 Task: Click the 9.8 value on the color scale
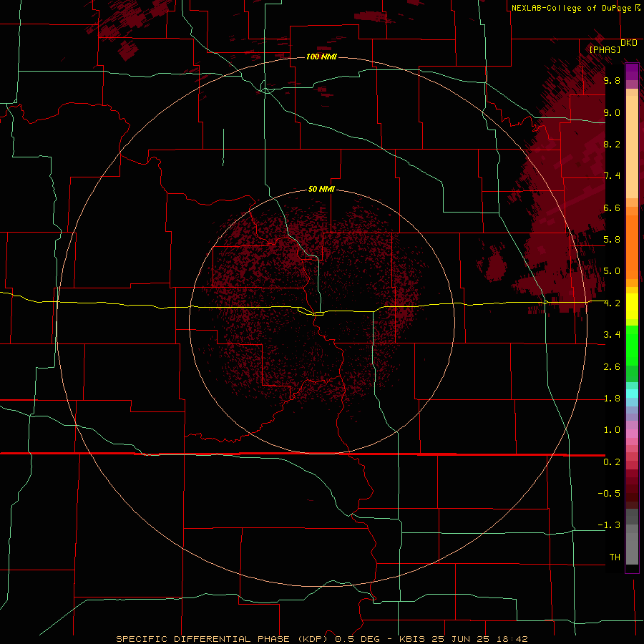point(612,80)
